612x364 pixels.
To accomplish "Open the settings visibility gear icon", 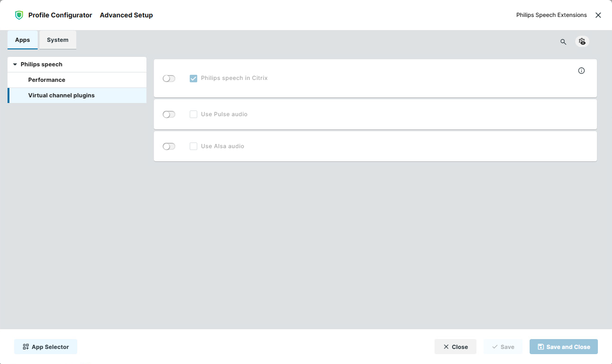I will pyautogui.click(x=582, y=41).
